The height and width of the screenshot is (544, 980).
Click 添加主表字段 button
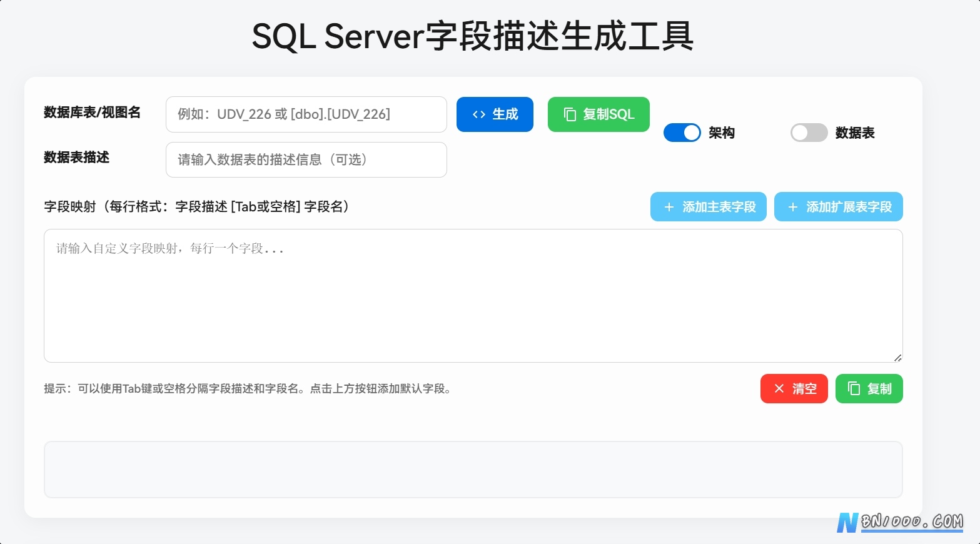(709, 207)
